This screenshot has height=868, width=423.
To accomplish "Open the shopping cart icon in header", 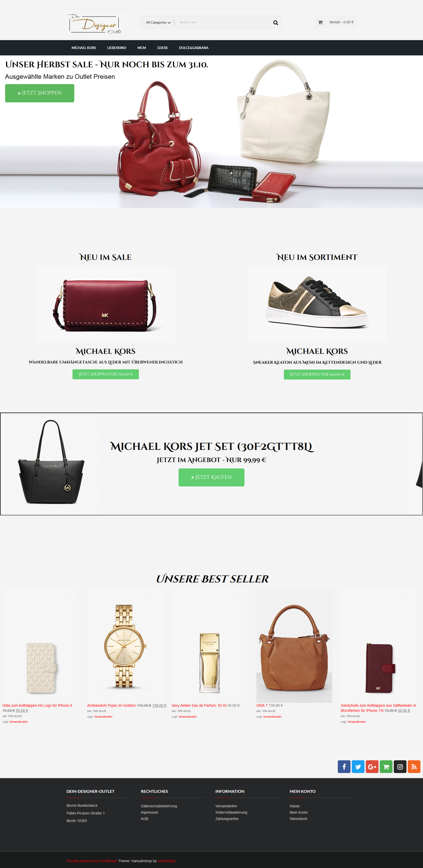I will click(320, 22).
